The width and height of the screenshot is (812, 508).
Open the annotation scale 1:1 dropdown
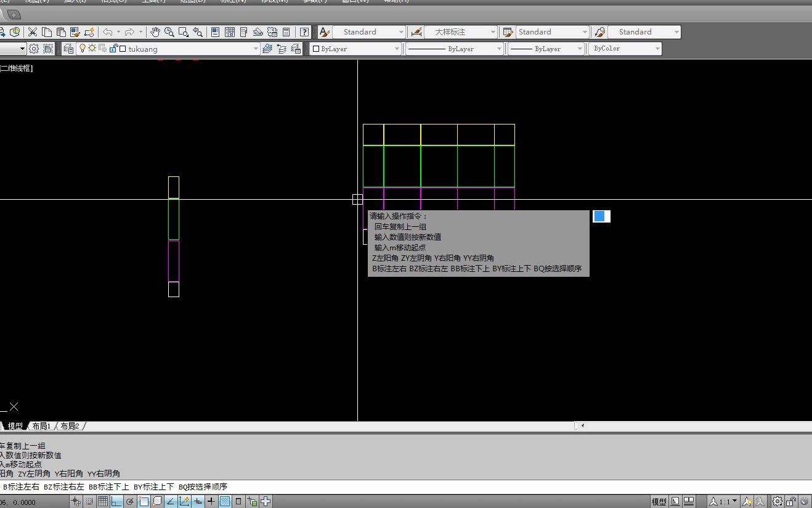[723, 501]
